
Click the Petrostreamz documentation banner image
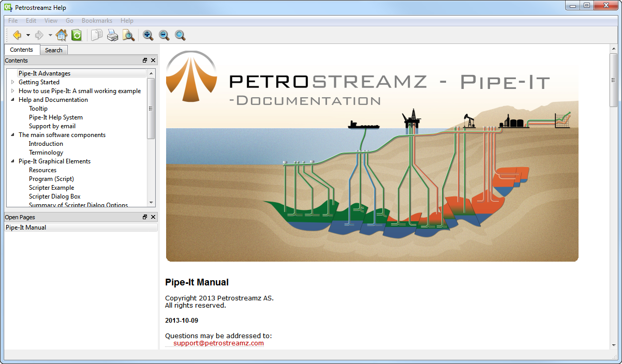pyautogui.click(x=372, y=155)
